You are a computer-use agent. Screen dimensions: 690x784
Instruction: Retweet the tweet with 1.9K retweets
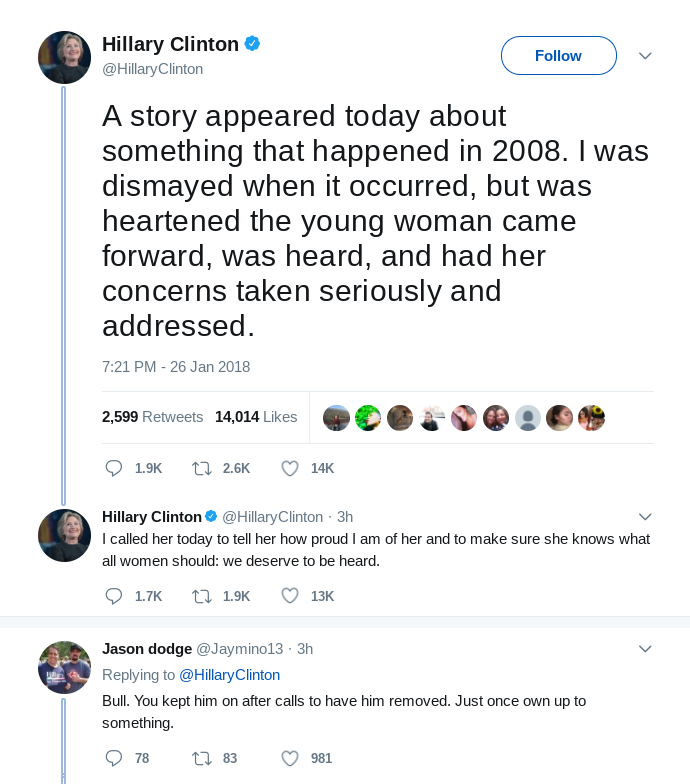pyautogui.click(x=202, y=596)
